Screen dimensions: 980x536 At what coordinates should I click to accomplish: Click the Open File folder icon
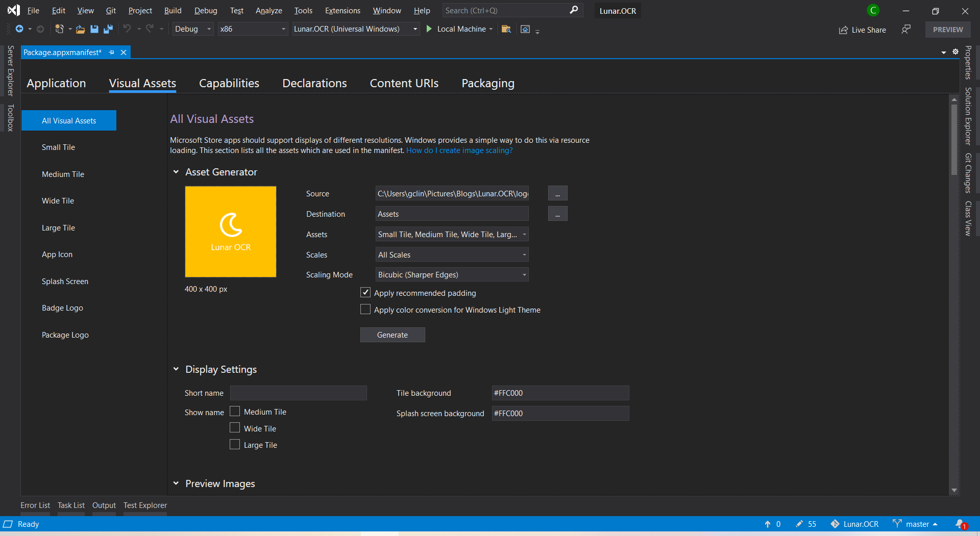click(80, 29)
